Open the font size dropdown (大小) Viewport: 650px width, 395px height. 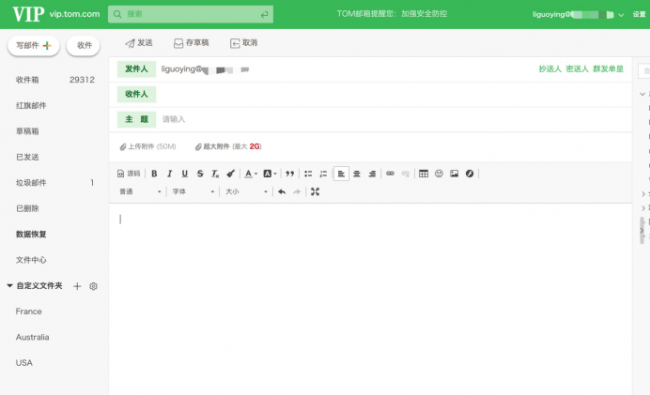click(x=246, y=191)
